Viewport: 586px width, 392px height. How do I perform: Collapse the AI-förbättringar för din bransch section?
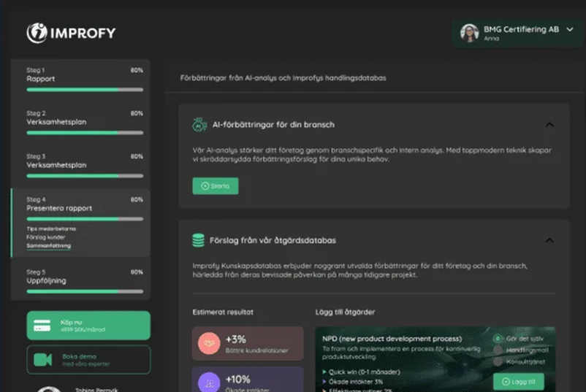coord(549,125)
